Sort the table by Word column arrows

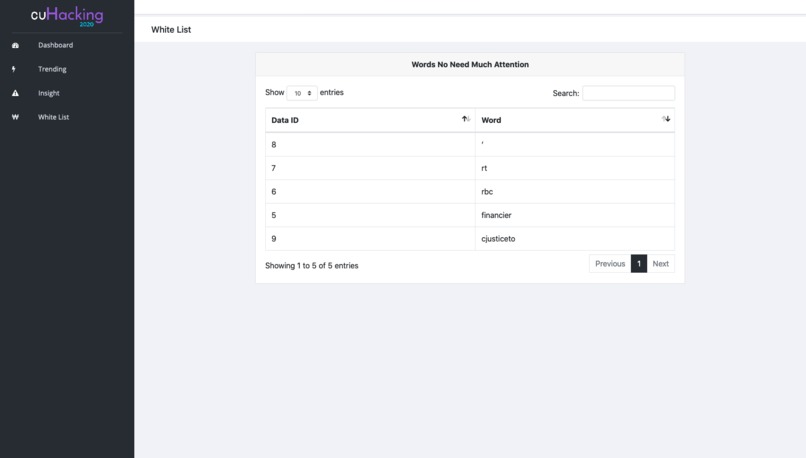666,119
